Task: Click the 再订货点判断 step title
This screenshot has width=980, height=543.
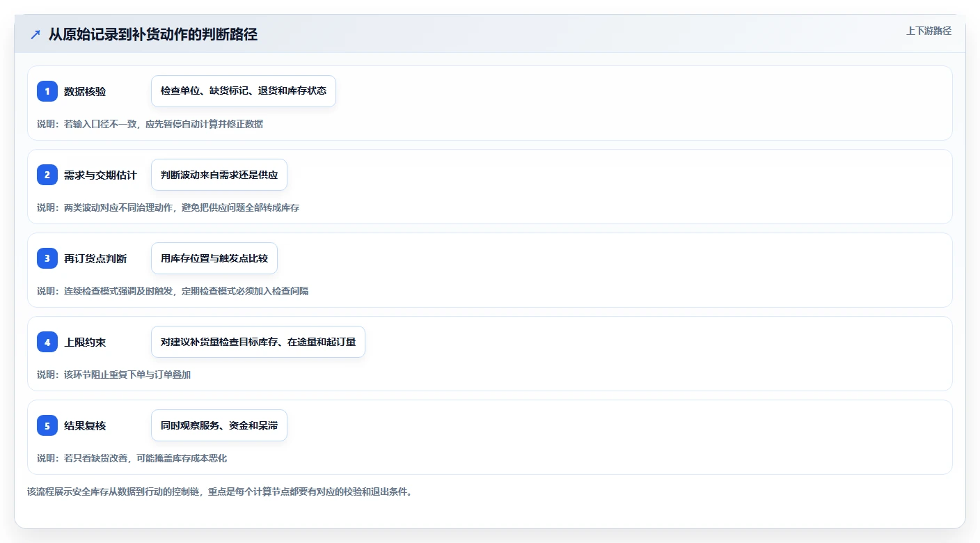Action: (x=95, y=258)
